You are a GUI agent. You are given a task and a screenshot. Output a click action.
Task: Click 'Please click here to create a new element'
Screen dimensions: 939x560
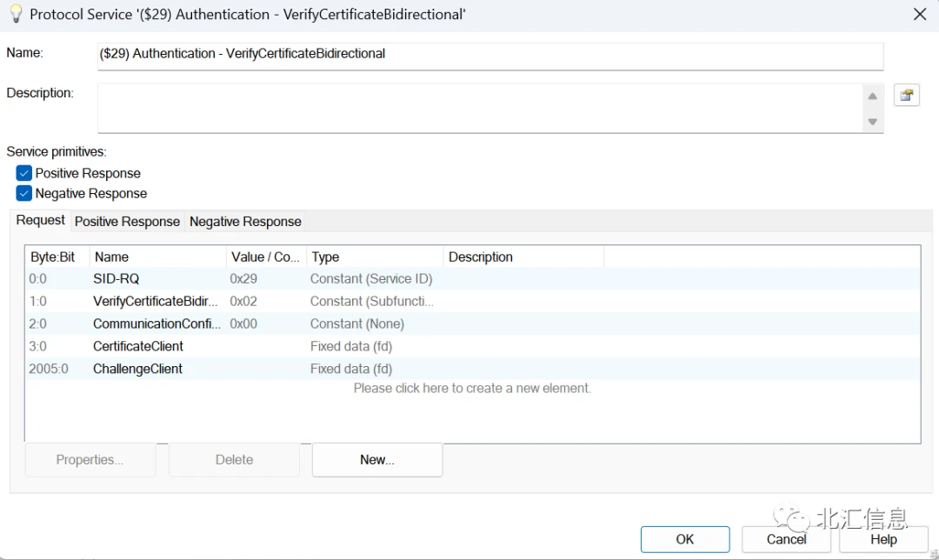pyautogui.click(x=472, y=388)
